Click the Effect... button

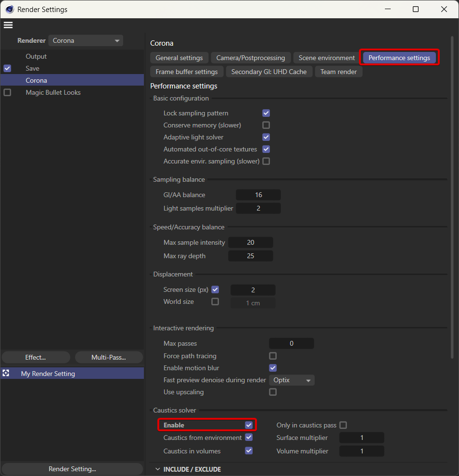(36, 357)
